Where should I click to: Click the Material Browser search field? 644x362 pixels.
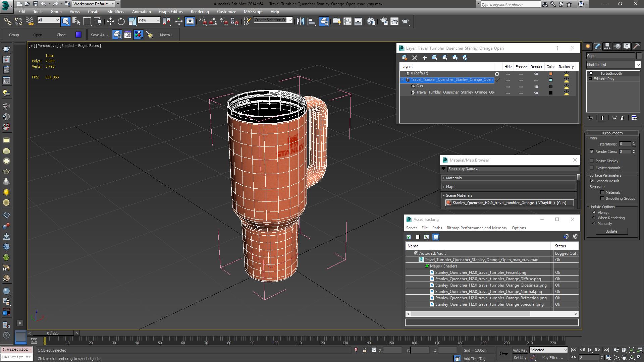513,169
